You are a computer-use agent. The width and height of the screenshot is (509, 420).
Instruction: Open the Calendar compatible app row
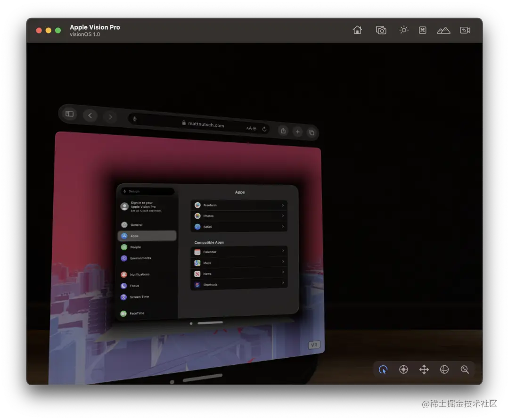click(x=239, y=252)
